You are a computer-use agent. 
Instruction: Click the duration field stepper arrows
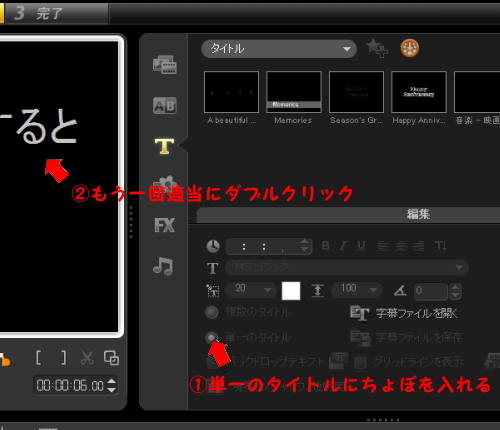coord(304,245)
